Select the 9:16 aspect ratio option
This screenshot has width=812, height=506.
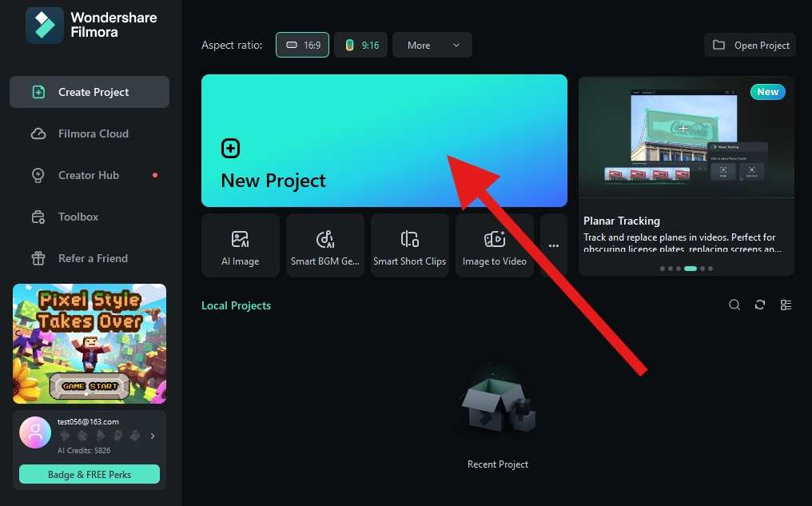coord(361,45)
